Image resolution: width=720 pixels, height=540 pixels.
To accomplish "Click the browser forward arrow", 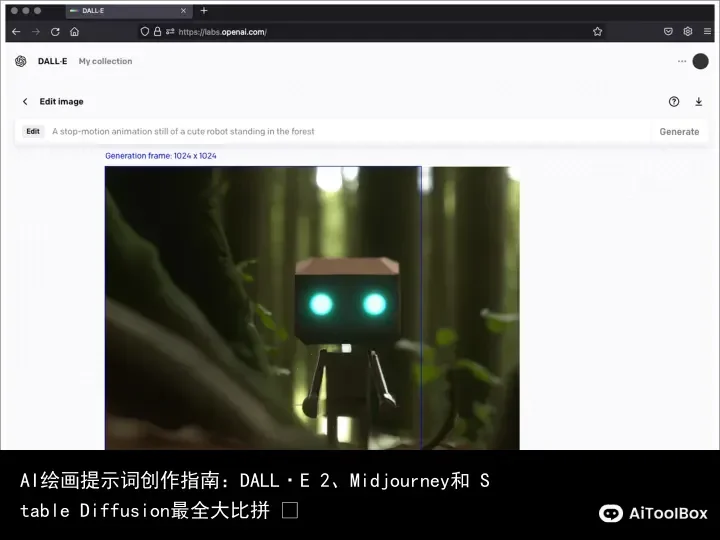I will tap(36, 32).
